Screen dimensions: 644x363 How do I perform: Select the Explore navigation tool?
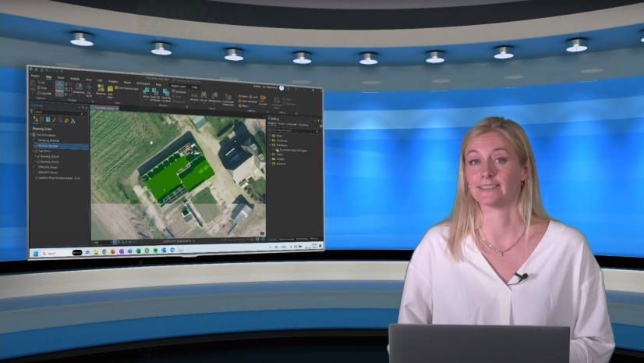click(x=59, y=91)
